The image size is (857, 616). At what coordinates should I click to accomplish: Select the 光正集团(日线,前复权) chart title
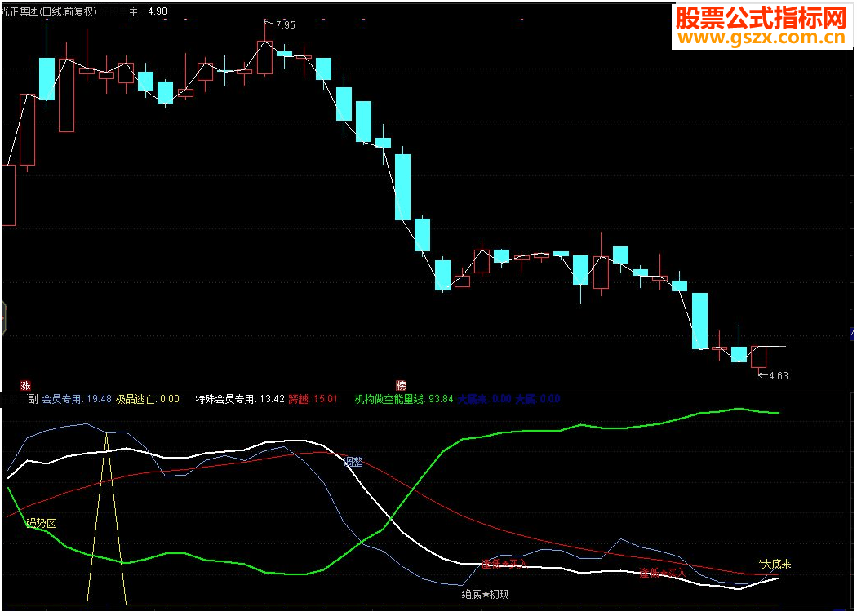coord(49,11)
